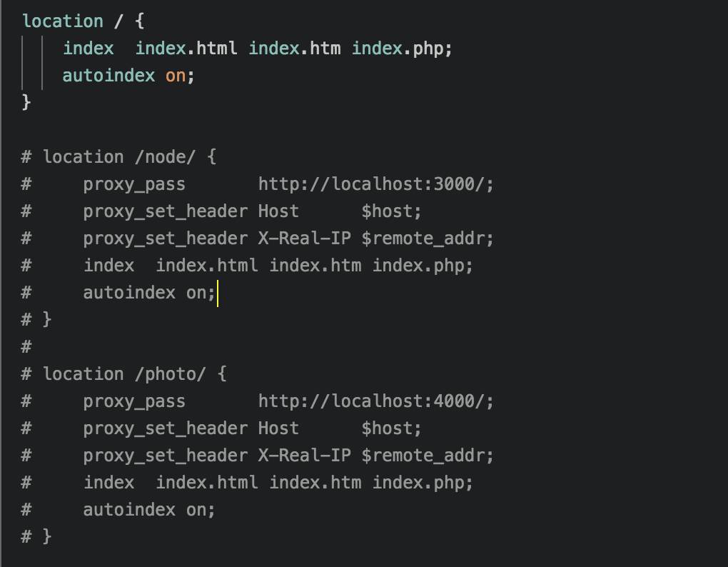
Task: Click $host in the node block
Action: click(x=391, y=211)
